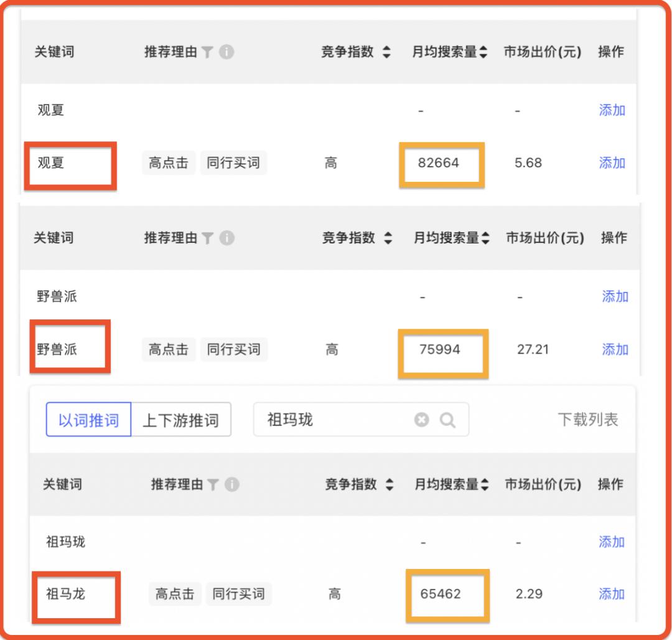Add the 祖马龙 keyword with 2.29 bid
Viewport: 672px width, 640px height.
click(612, 594)
